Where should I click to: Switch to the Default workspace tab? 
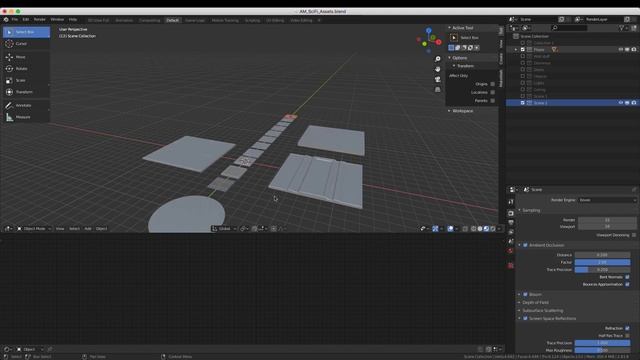pos(173,20)
